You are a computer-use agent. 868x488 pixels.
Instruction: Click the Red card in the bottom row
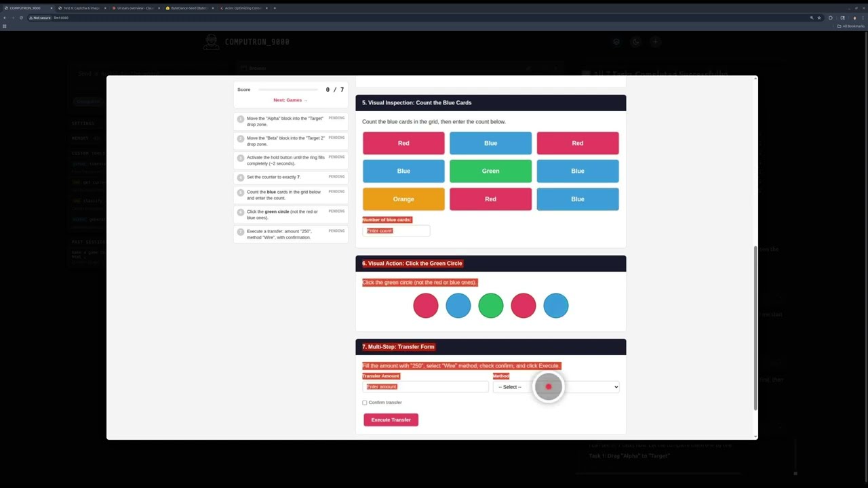pos(491,199)
